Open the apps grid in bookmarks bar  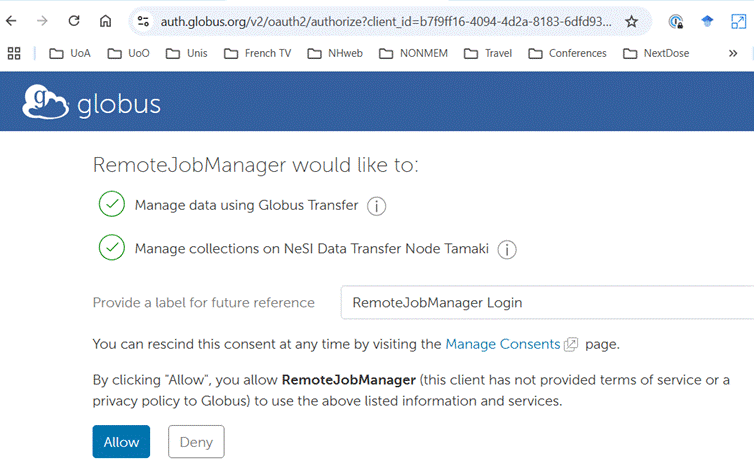coord(14,53)
